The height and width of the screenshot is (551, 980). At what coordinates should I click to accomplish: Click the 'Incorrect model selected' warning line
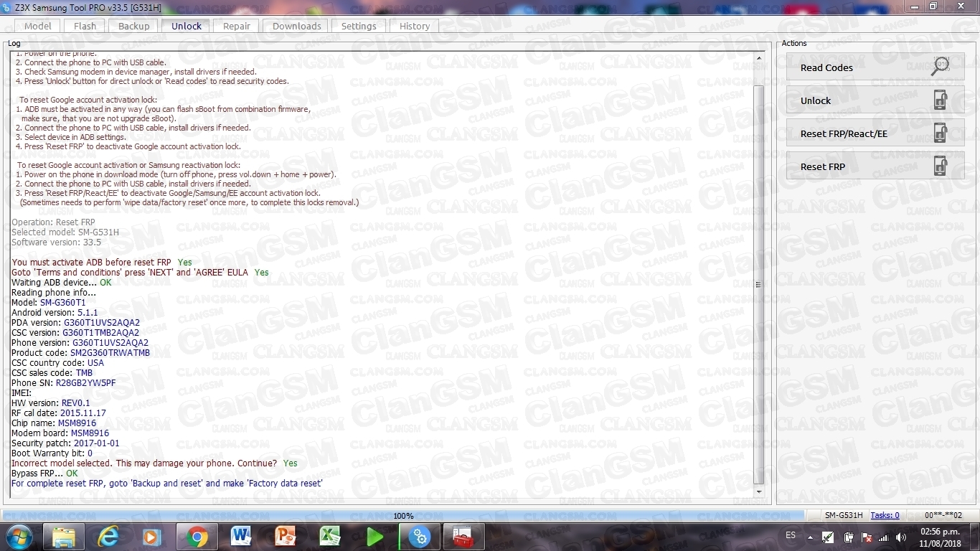(x=154, y=463)
